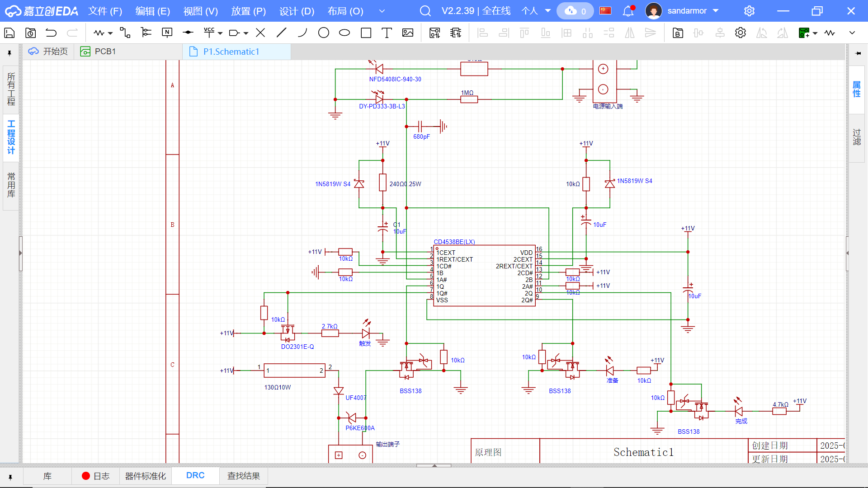This screenshot has height=488, width=868.
Task: Open the 放置 (P) menu
Action: point(248,11)
